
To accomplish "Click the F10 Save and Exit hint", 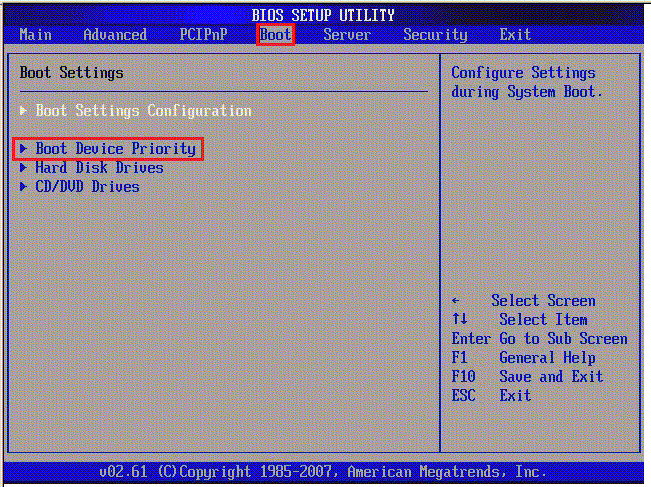I will pos(527,377).
